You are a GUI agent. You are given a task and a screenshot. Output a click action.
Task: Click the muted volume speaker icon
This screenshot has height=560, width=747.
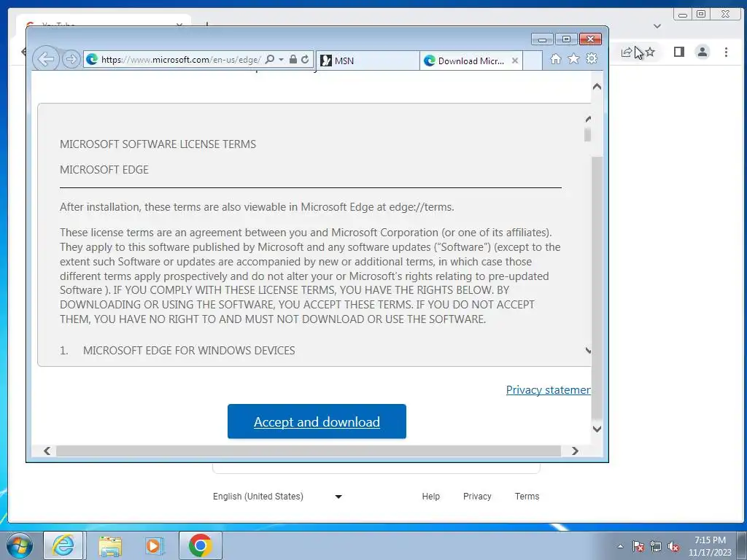click(673, 546)
